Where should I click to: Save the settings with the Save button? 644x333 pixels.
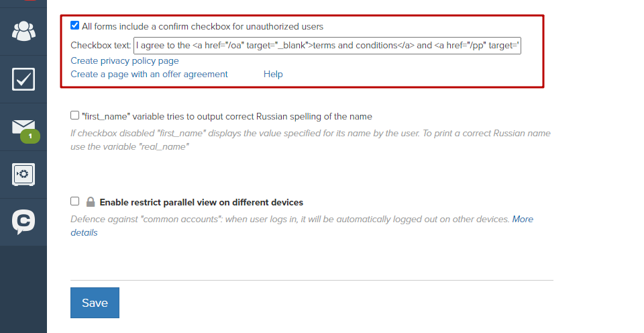[x=95, y=303]
